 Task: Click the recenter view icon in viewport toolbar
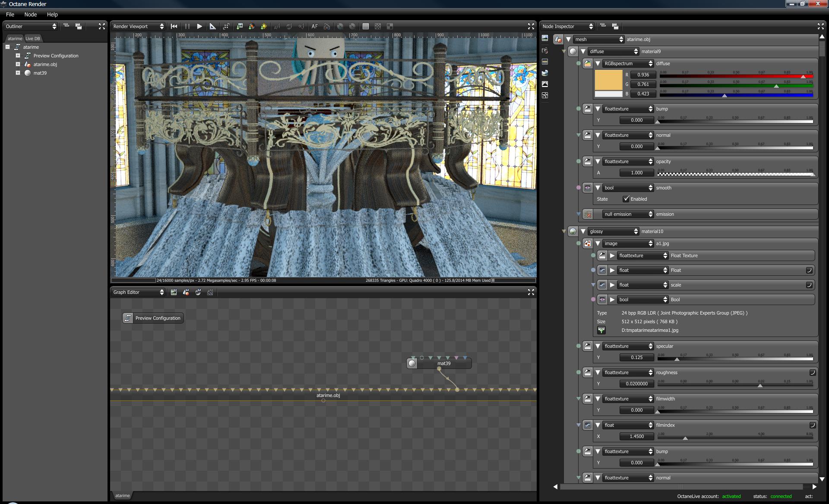[x=226, y=26]
